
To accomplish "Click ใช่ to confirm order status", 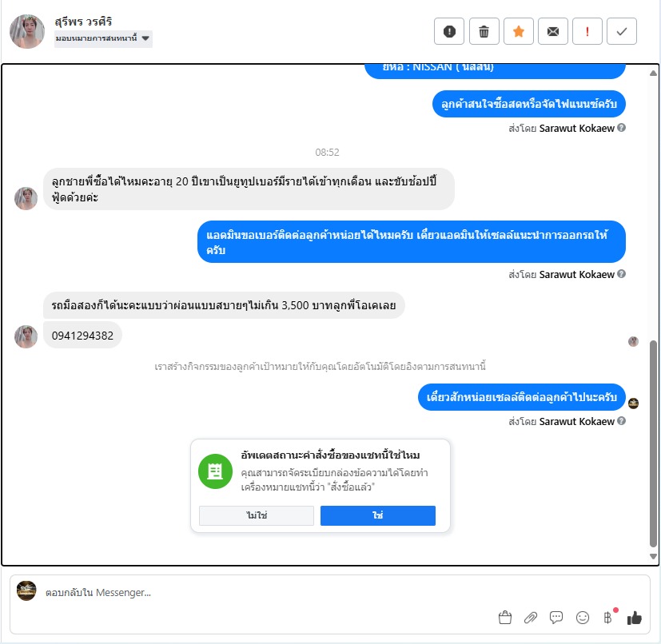I will click(378, 515).
